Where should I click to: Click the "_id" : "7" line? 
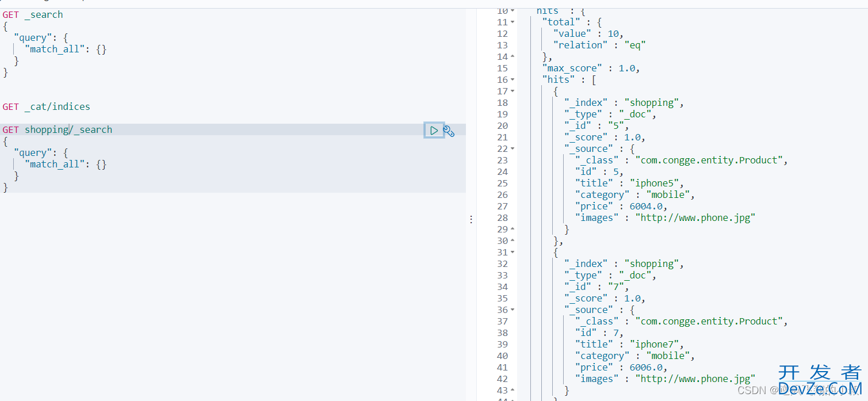(597, 287)
